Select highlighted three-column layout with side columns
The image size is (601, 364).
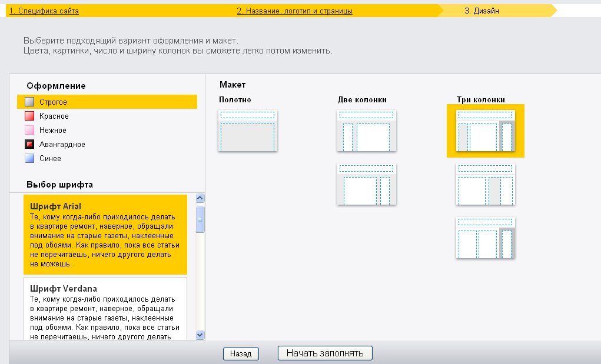click(485, 131)
